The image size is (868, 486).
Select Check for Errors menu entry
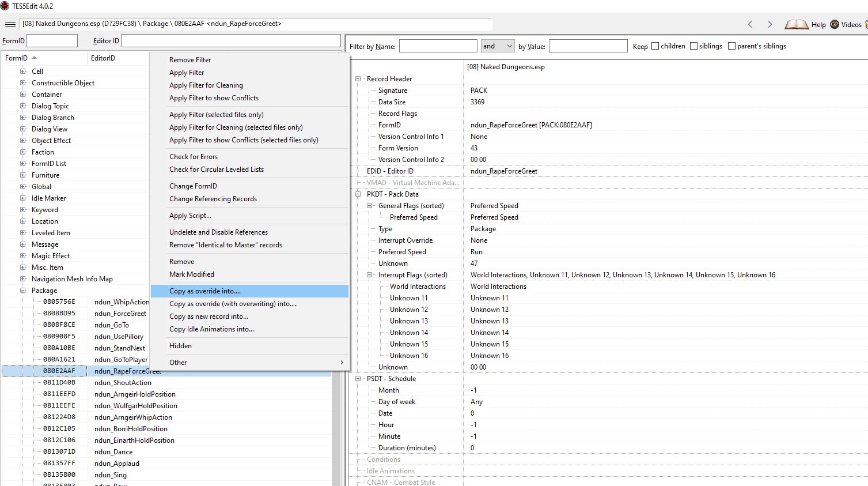[x=249, y=157]
